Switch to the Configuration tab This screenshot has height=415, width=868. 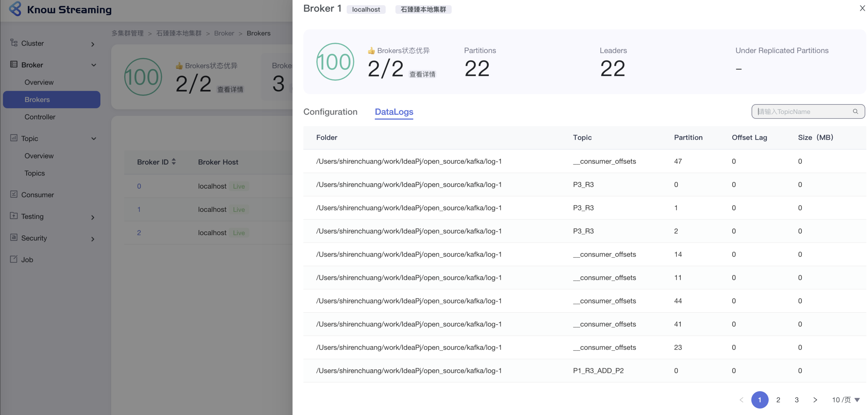[x=330, y=112]
